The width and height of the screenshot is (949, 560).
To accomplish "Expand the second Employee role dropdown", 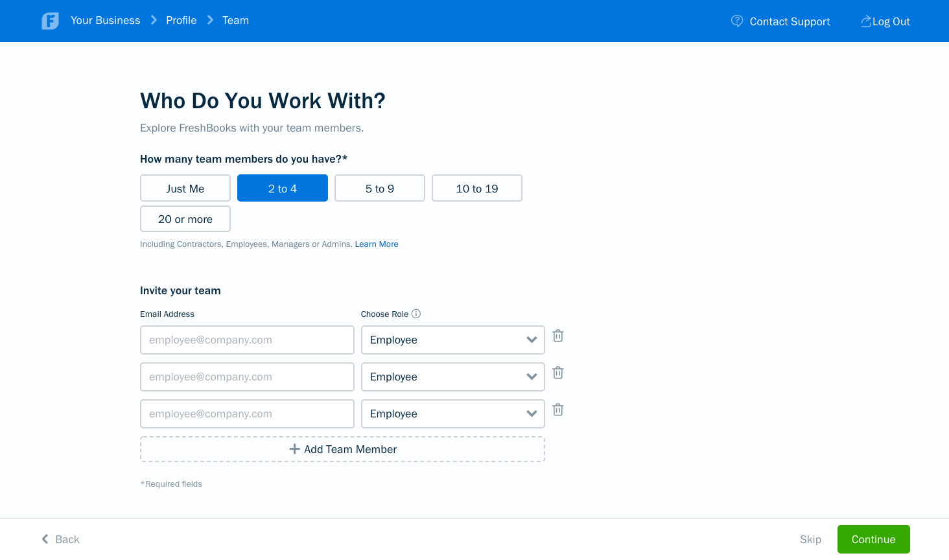I will pos(452,377).
